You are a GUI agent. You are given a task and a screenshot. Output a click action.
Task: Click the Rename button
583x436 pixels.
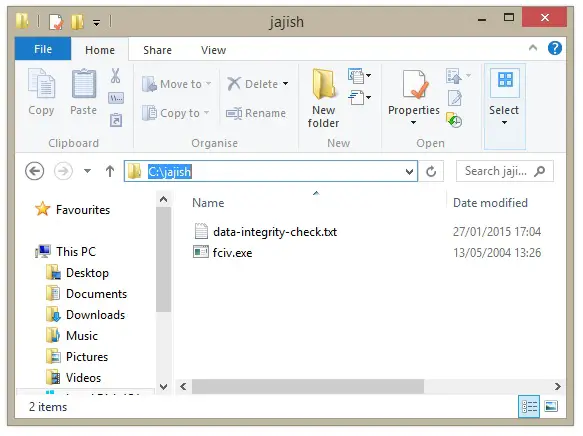[x=256, y=113]
